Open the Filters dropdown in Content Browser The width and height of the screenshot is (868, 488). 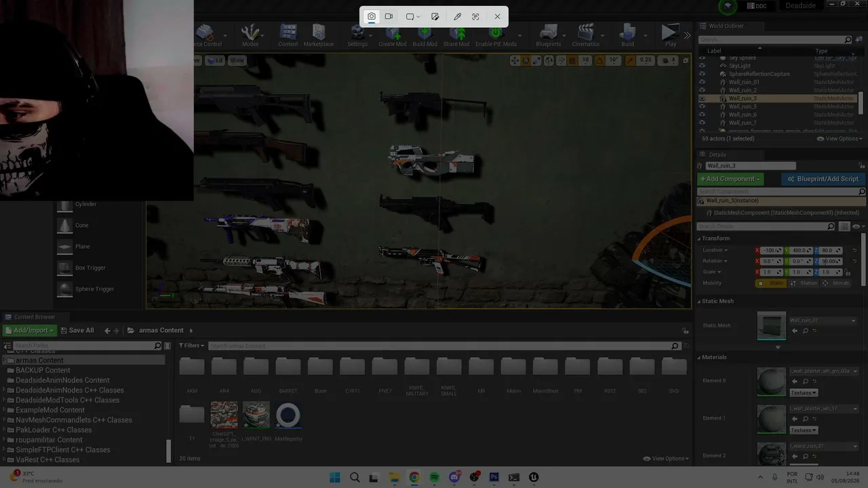[x=192, y=346]
